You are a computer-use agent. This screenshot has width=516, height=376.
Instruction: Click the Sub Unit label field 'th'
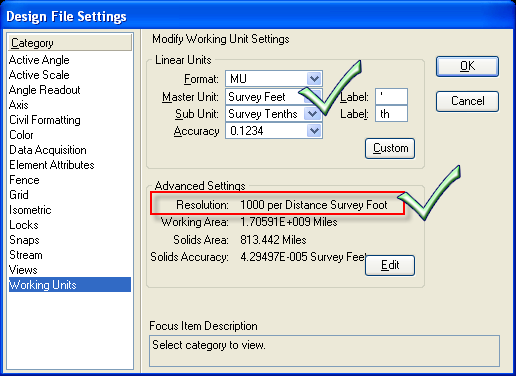[x=391, y=114]
